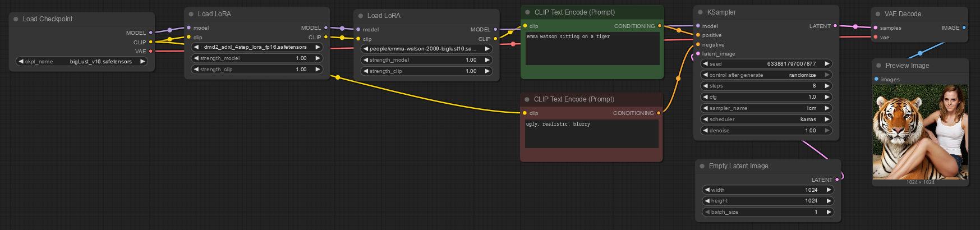This screenshot has height=230, width=980.
Task: Increase the width value with its right arrow
Action: (829, 190)
